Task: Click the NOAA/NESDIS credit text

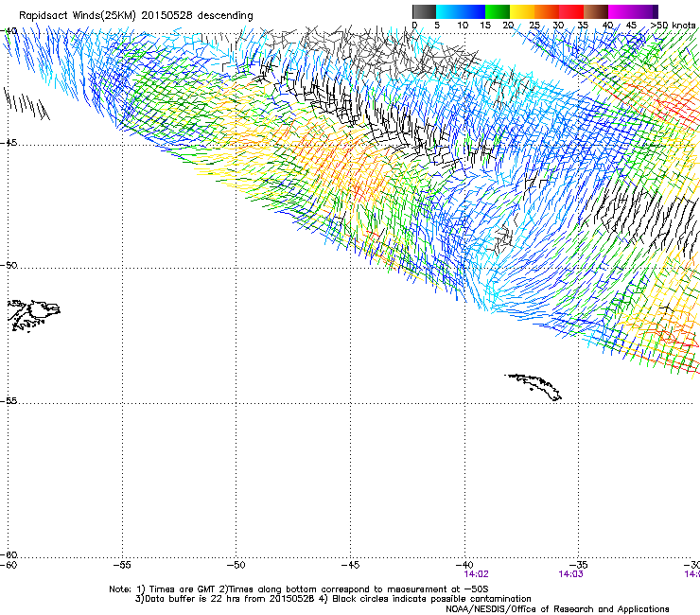Action: 557,609
